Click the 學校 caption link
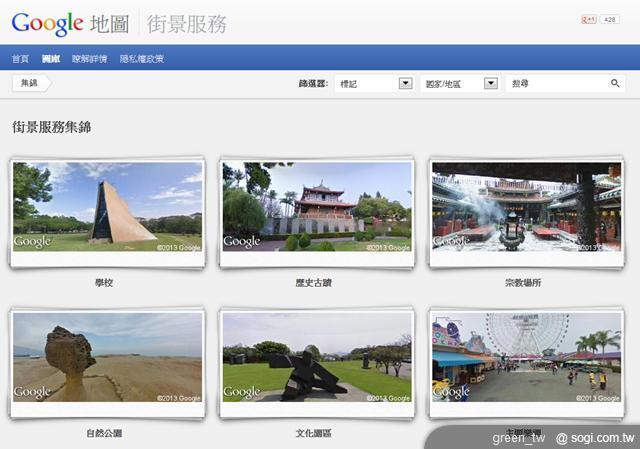640x449 pixels. [103, 283]
